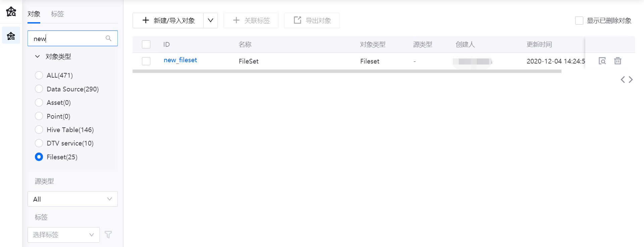
Task: Click the FileSet name cell
Action: pyautogui.click(x=249, y=61)
